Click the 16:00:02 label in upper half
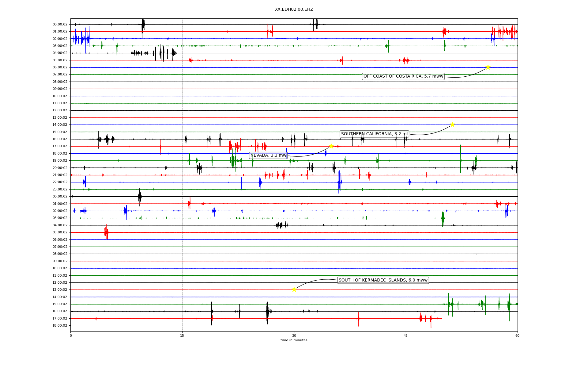This screenshot has width=588, height=368. (x=60, y=139)
